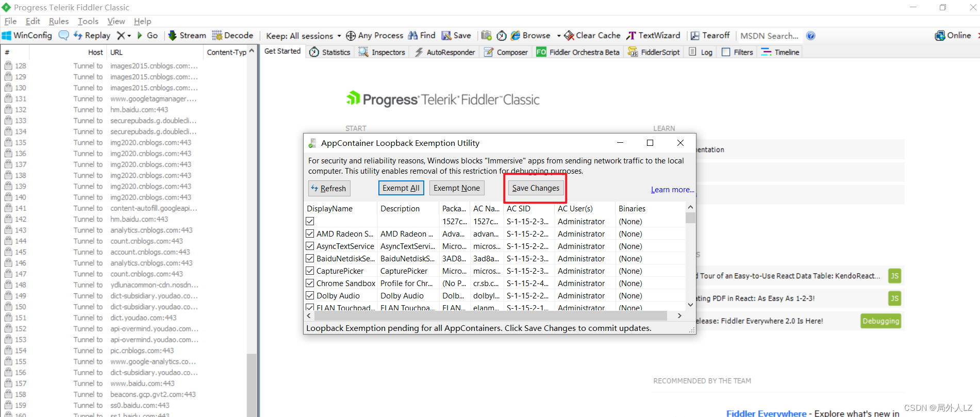Switch to AutoResponder tab
The width and height of the screenshot is (980, 417).
pyautogui.click(x=445, y=52)
